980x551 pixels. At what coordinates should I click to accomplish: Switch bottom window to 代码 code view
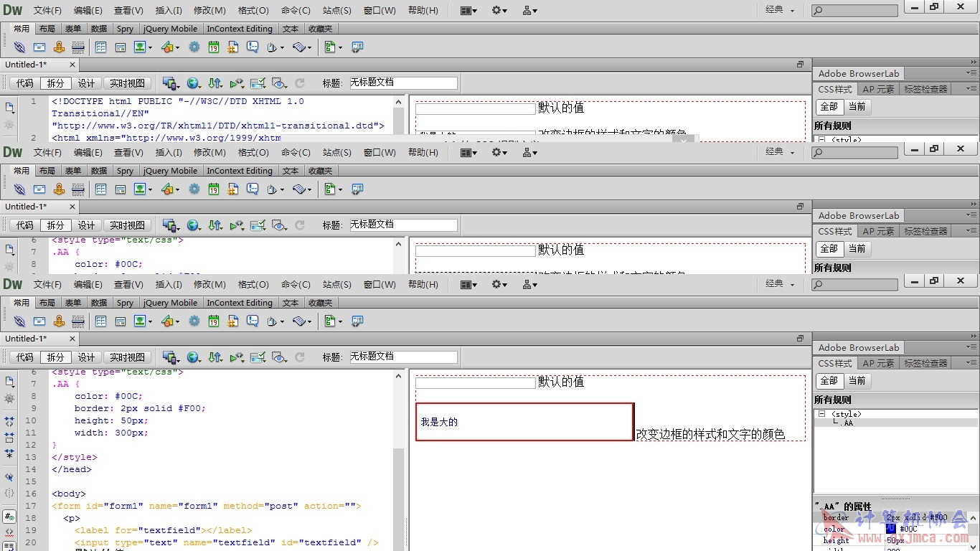click(x=25, y=357)
